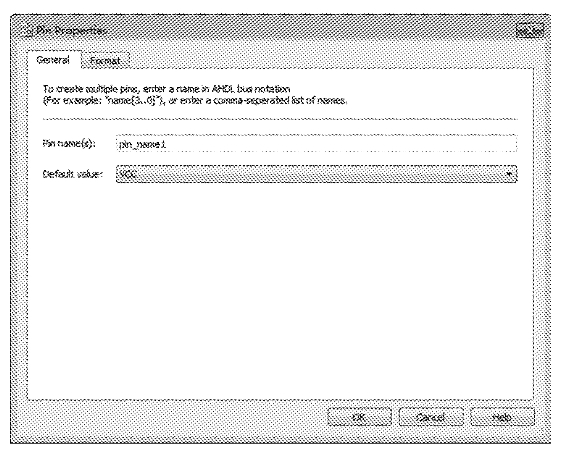Close the Pin Properties window

coord(530,31)
